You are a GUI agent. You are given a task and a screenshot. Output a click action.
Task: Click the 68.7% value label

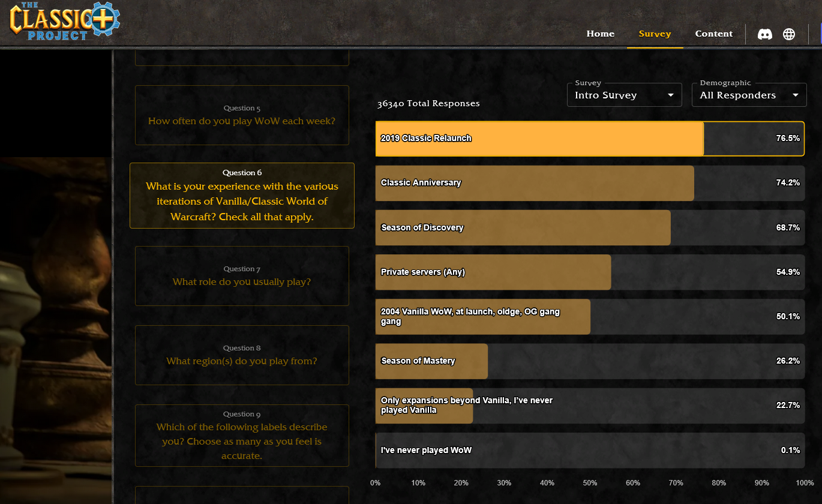click(788, 228)
